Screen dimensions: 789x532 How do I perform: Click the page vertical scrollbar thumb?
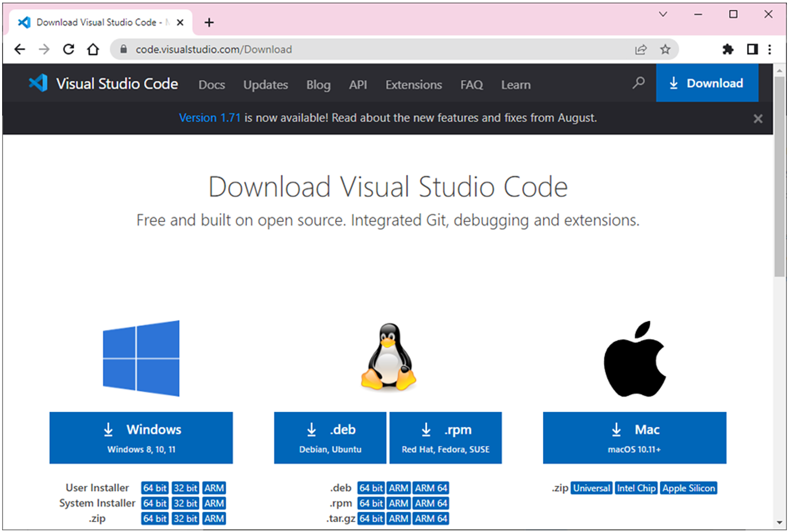coord(779,176)
